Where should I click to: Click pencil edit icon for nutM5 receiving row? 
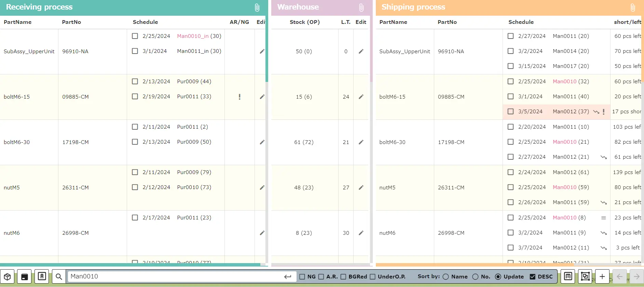(x=262, y=187)
